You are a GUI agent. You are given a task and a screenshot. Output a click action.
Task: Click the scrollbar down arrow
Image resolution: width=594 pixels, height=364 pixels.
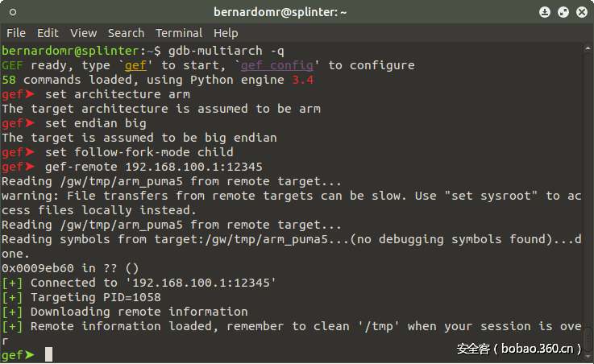click(x=588, y=357)
